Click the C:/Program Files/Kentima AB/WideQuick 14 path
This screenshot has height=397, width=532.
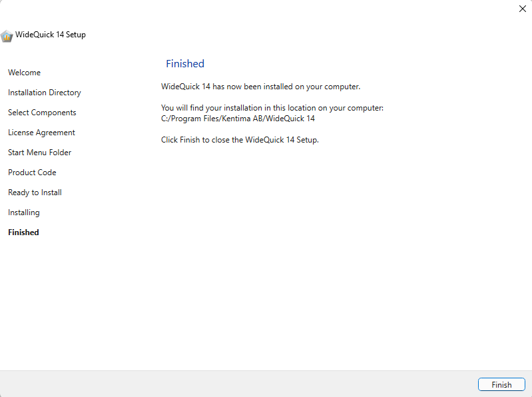click(238, 119)
